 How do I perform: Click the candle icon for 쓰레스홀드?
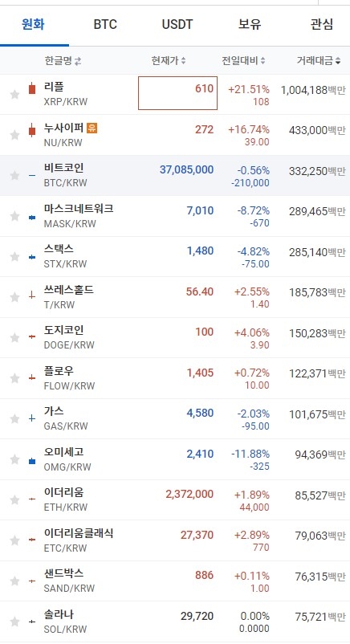point(32,295)
